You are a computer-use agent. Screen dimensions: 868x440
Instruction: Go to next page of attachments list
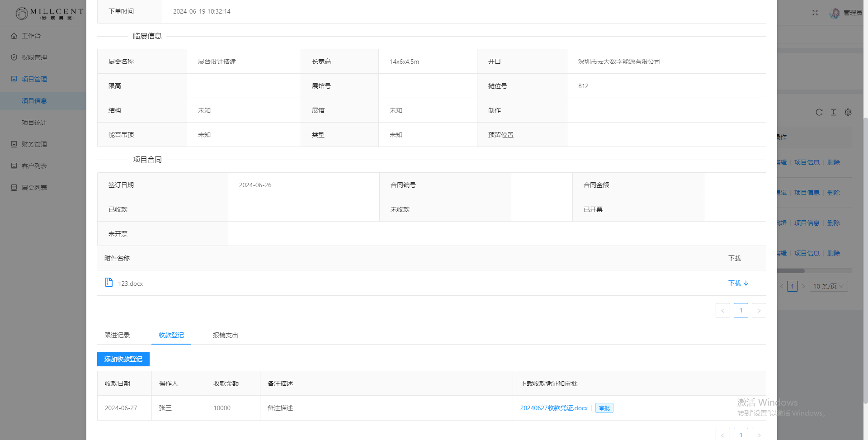(759, 310)
